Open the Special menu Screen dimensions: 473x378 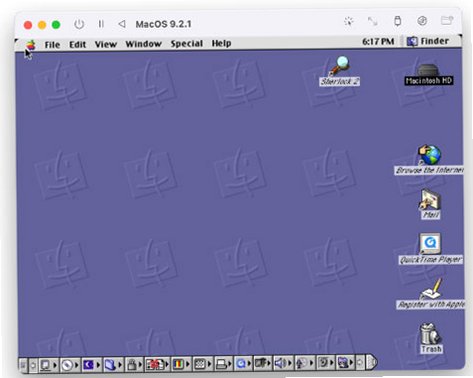click(x=187, y=44)
